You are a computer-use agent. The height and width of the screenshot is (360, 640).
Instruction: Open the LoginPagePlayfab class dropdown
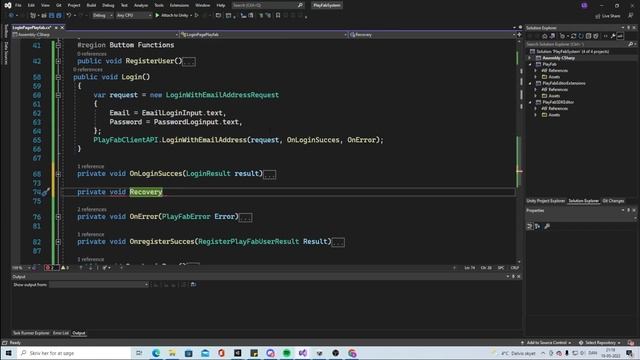[x=264, y=35]
